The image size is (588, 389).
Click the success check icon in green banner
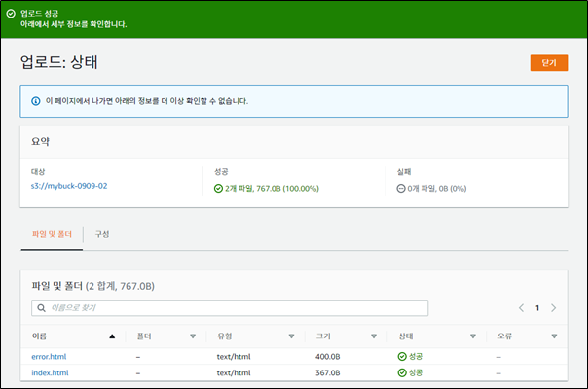11,14
